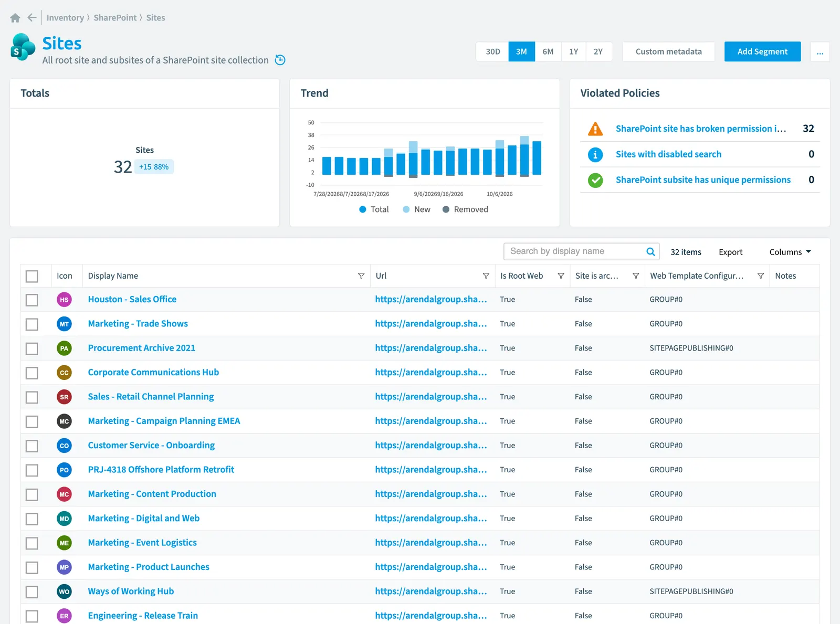
Task: Click the disabled search info icon
Action: [x=595, y=154]
